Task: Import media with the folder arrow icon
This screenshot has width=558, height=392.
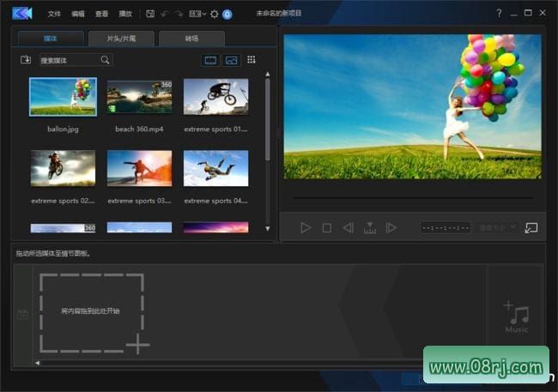Action: tap(26, 60)
